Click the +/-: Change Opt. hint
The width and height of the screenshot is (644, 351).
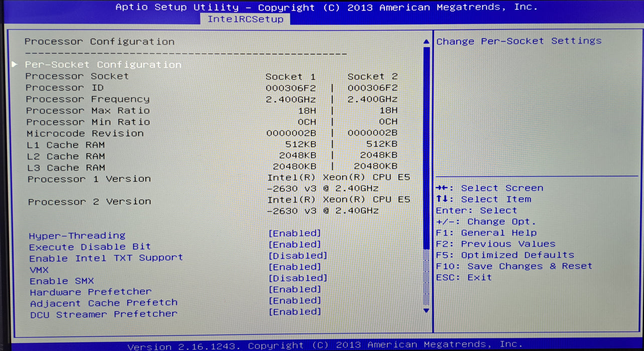click(x=486, y=222)
